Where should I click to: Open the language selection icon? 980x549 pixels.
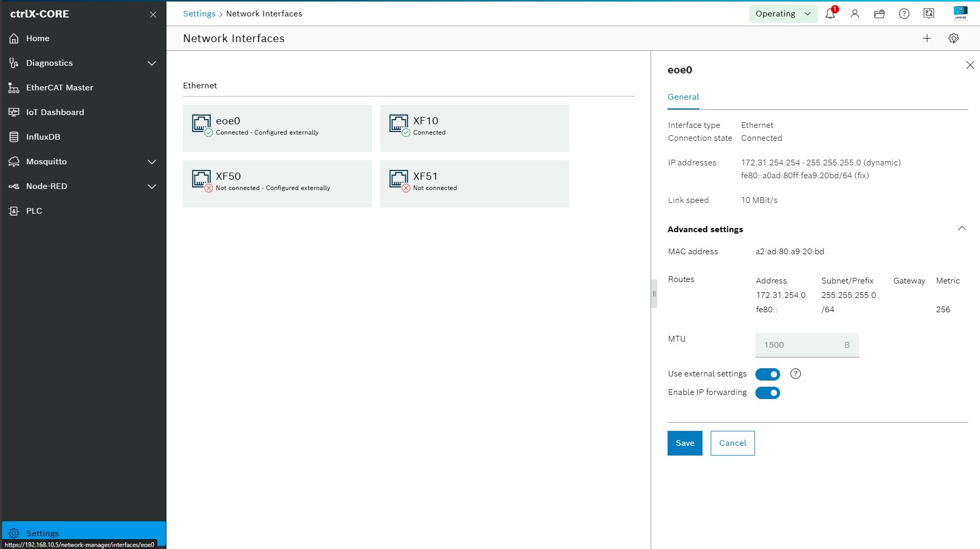929,14
